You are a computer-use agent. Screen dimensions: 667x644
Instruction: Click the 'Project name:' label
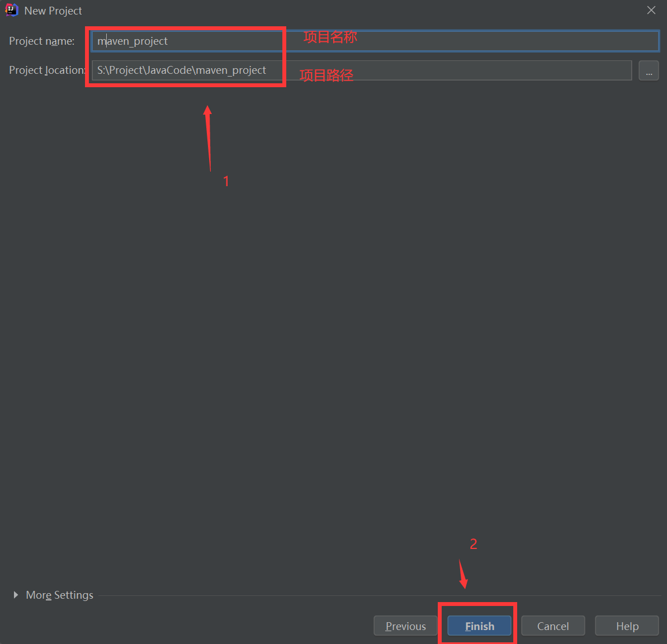pos(42,41)
